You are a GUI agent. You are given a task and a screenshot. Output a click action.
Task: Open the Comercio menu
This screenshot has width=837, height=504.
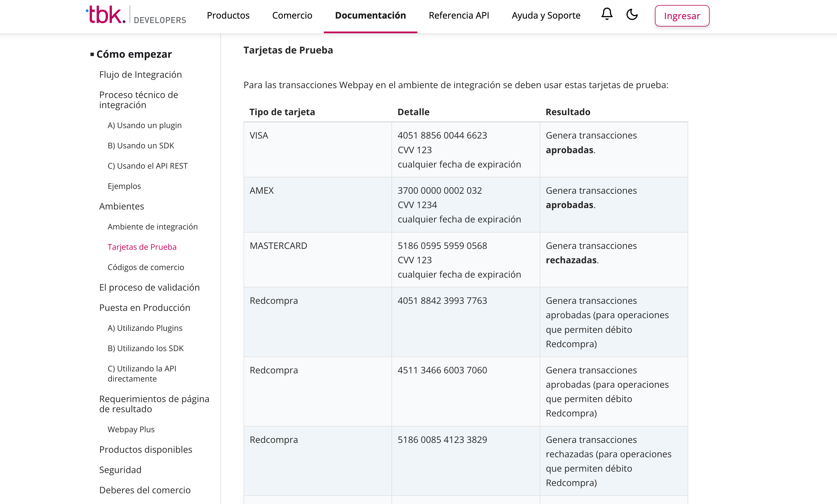click(x=292, y=15)
